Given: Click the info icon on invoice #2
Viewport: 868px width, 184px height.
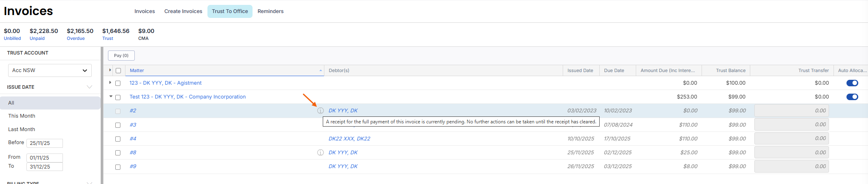Looking at the screenshot, I should click(320, 111).
